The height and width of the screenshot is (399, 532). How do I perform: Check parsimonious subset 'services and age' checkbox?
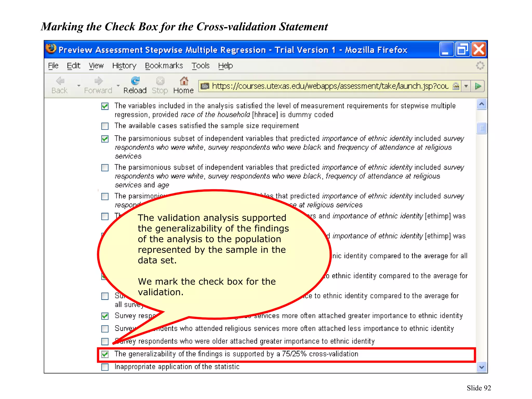[x=105, y=168]
